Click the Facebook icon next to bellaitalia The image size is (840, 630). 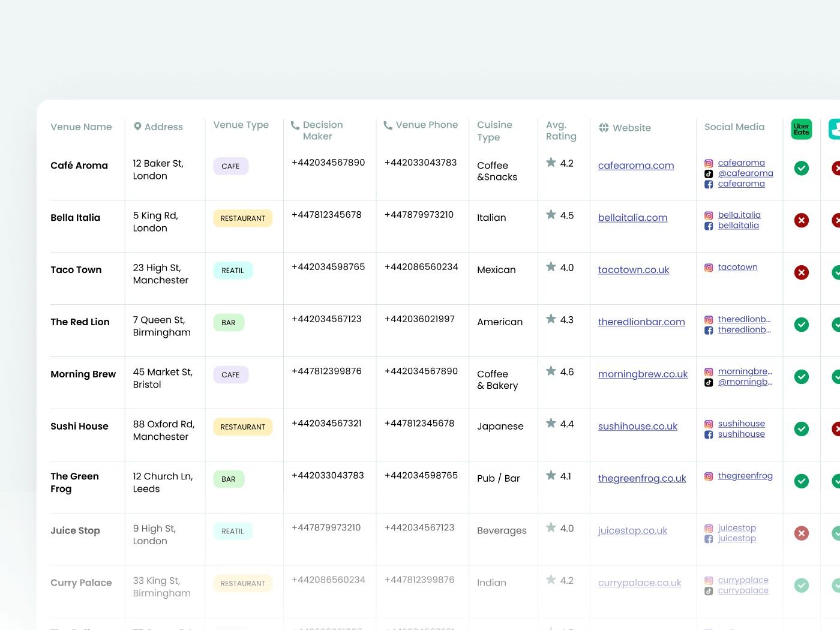pos(708,225)
